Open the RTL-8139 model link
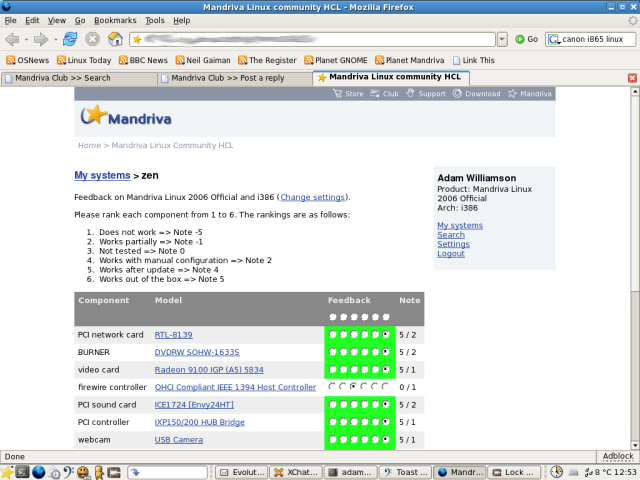 coord(173,335)
